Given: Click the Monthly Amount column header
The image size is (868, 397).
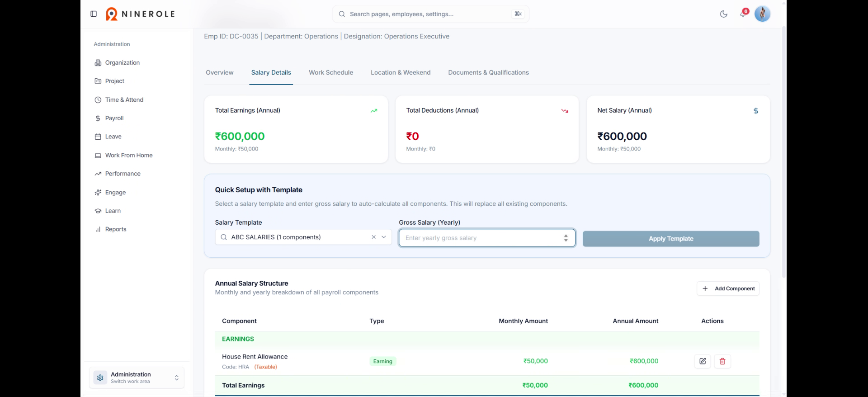Looking at the screenshot, I should pos(523,321).
